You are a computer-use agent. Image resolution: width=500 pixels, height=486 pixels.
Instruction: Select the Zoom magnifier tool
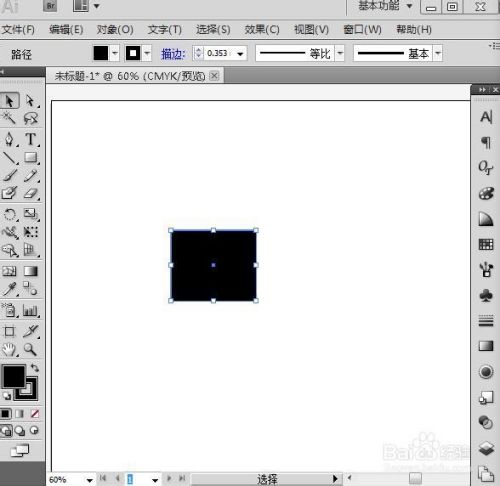(30, 349)
